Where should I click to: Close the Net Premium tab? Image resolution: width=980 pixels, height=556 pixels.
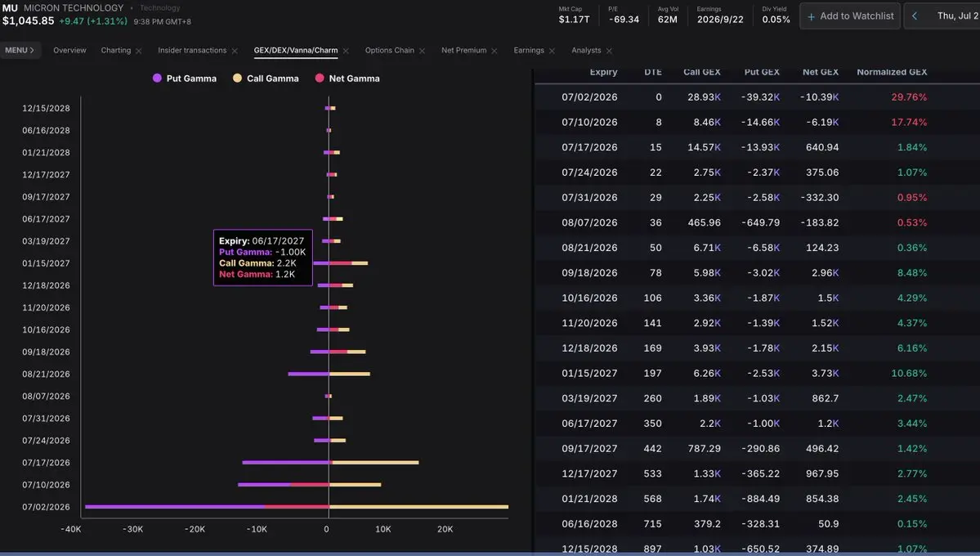click(494, 51)
